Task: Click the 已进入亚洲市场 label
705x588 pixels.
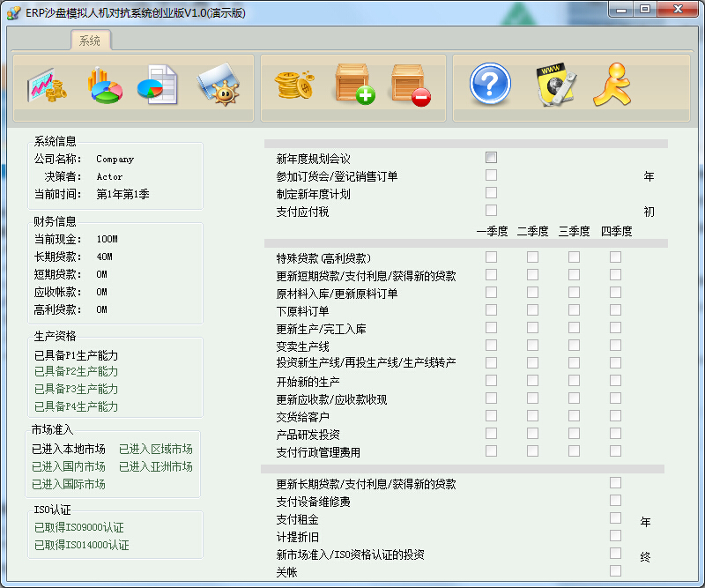Action: [x=155, y=466]
